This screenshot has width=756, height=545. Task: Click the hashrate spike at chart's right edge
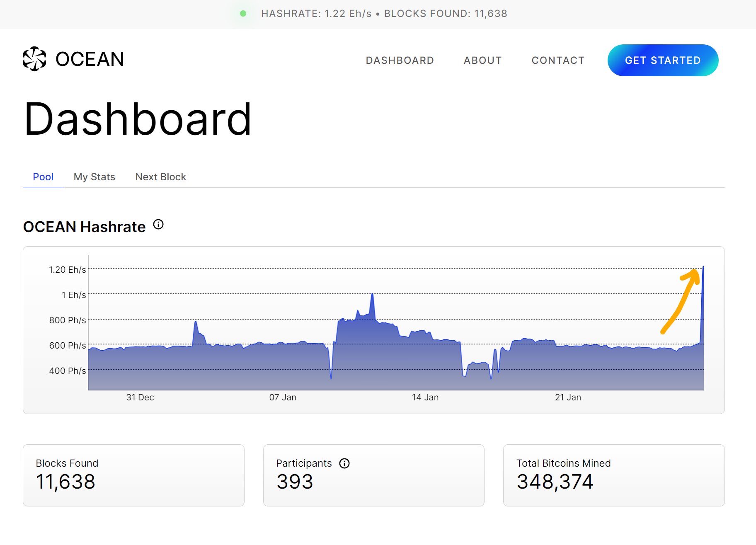click(x=702, y=290)
